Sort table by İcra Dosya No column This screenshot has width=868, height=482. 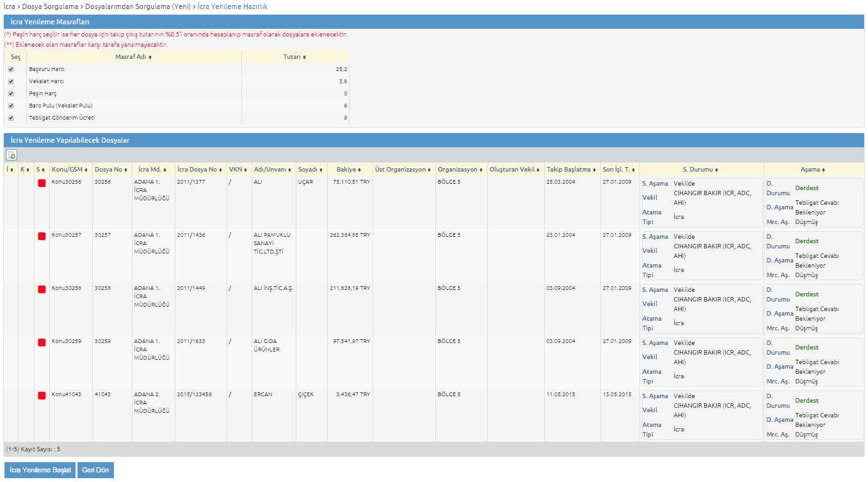click(200, 170)
